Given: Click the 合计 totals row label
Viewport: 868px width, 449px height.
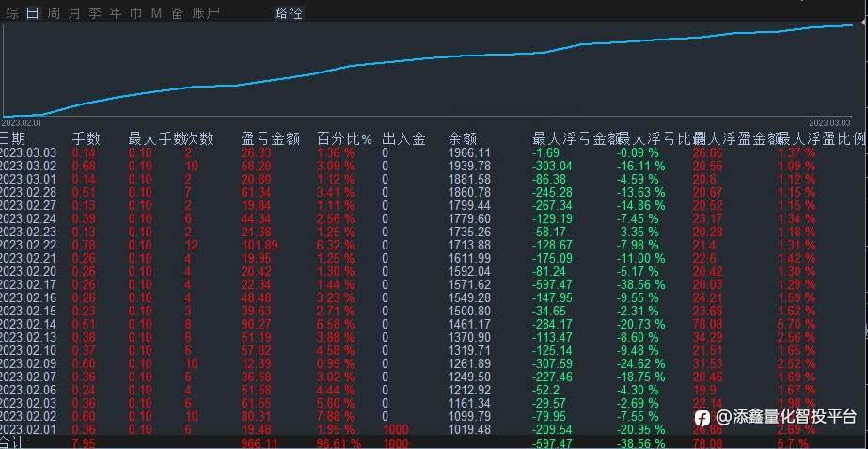Looking at the screenshot, I should coord(12,443).
